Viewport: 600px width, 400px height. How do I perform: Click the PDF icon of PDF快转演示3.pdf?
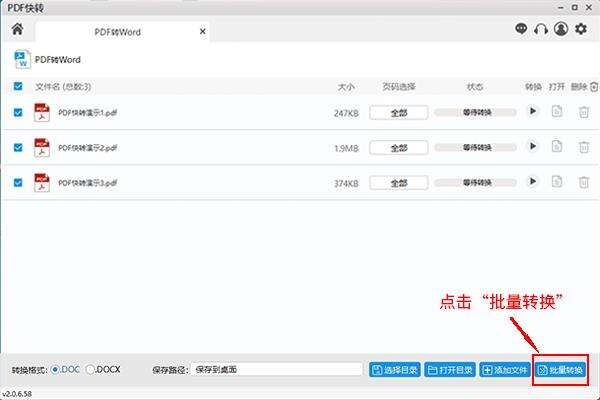pos(42,183)
